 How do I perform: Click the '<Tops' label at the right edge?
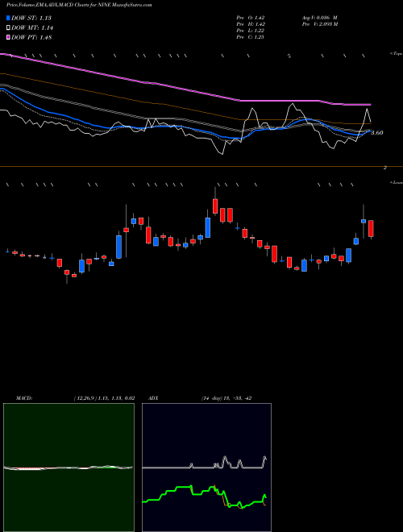(x=396, y=54)
